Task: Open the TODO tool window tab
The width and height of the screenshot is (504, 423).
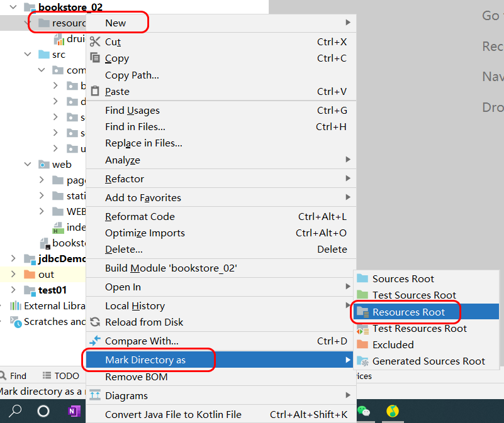Action: (61, 375)
